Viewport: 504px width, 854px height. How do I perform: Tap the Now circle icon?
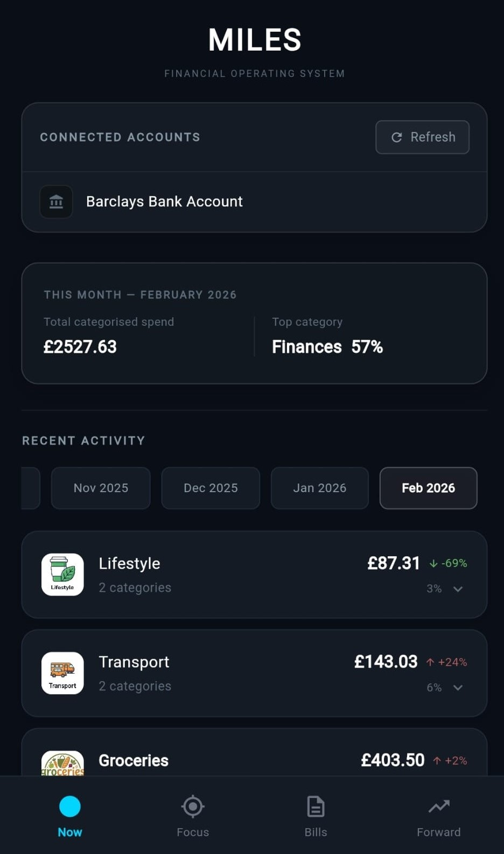[70, 807]
